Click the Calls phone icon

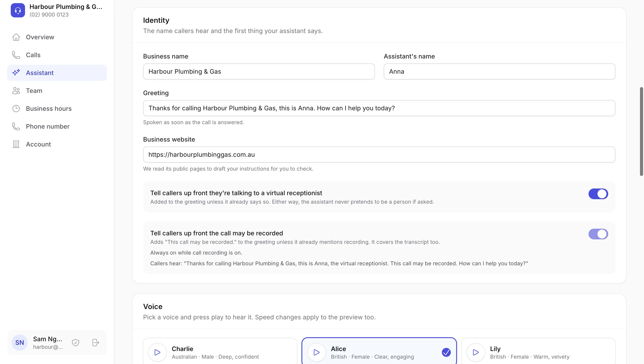(x=16, y=55)
